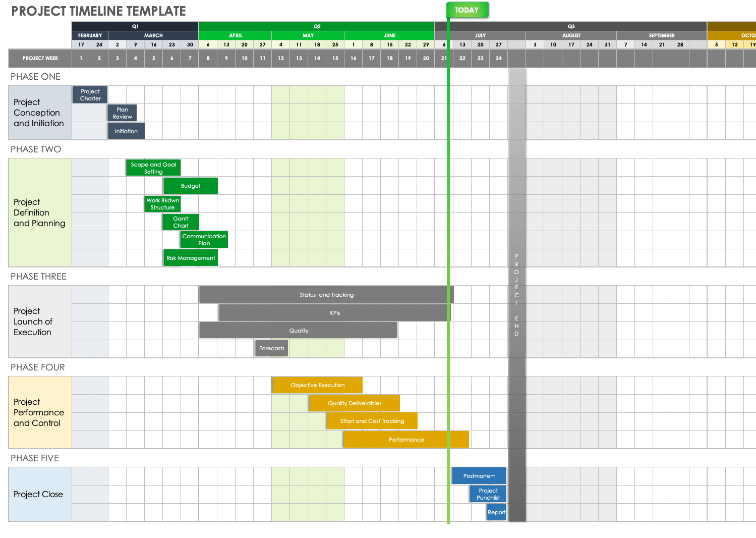
Task: Click the Project Timeline Template title
Action: click(x=99, y=11)
